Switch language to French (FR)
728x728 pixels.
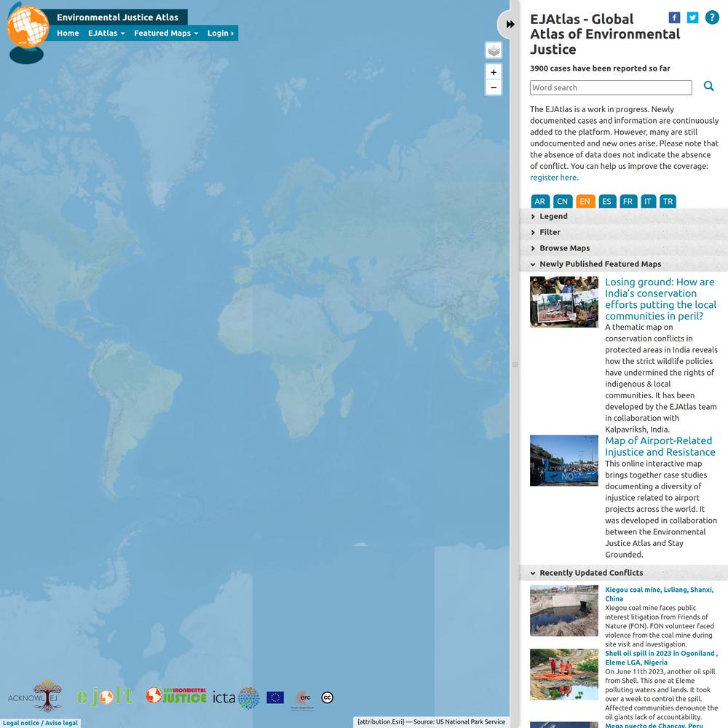628,202
